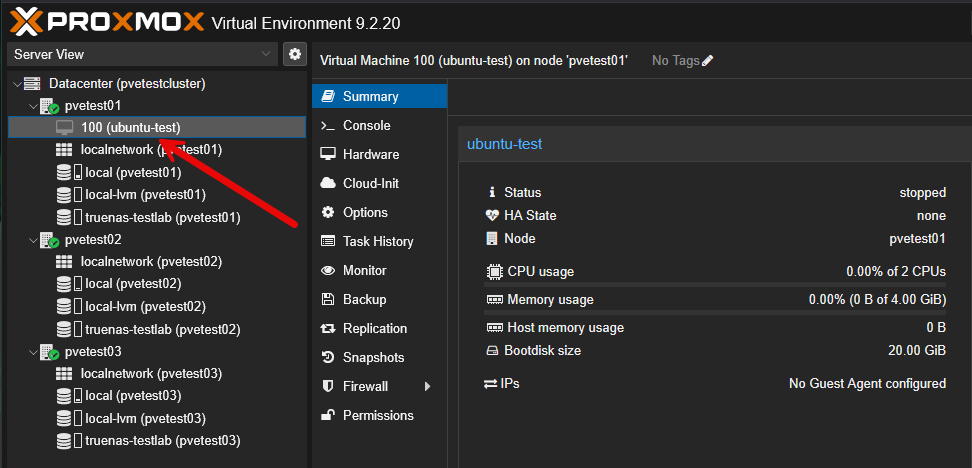Select local (pvetest03) storage

pyautogui.click(x=133, y=396)
